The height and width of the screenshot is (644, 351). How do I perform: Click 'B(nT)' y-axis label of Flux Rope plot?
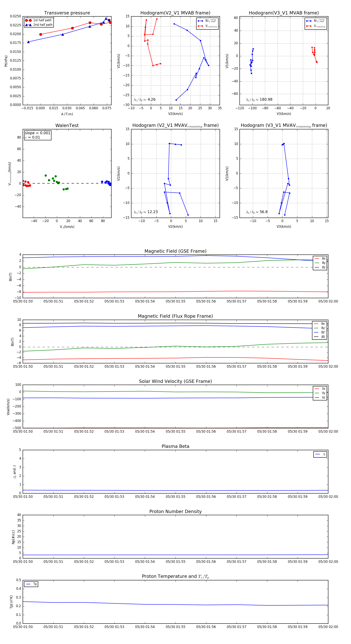coord(12,342)
